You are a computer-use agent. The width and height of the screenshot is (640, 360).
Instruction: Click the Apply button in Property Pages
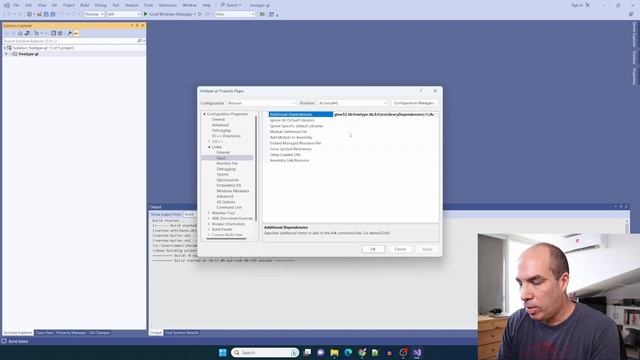coord(427,249)
